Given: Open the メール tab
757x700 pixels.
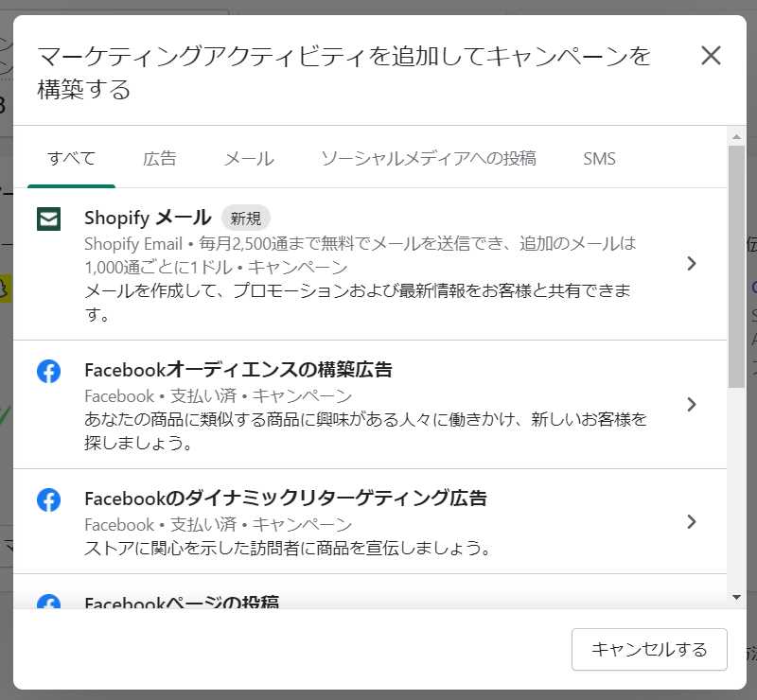Looking at the screenshot, I should (249, 158).
